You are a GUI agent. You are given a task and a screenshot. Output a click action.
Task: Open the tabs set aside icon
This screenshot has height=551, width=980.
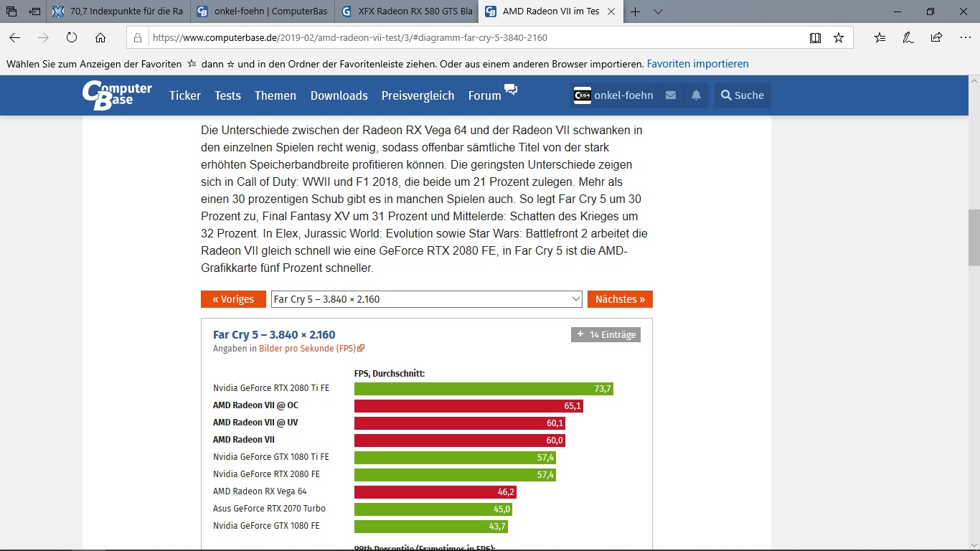tap(11, 11)
